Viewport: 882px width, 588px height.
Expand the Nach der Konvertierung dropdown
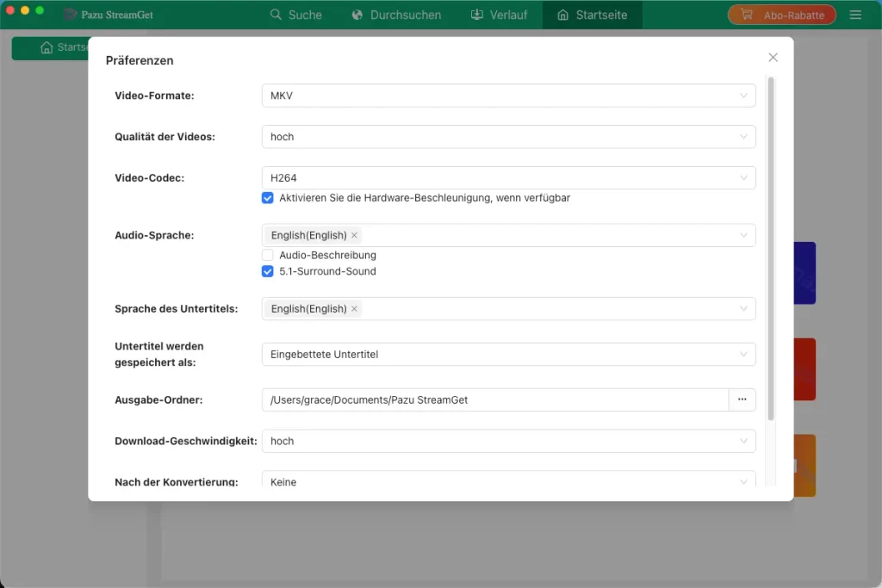pos(508,479)
